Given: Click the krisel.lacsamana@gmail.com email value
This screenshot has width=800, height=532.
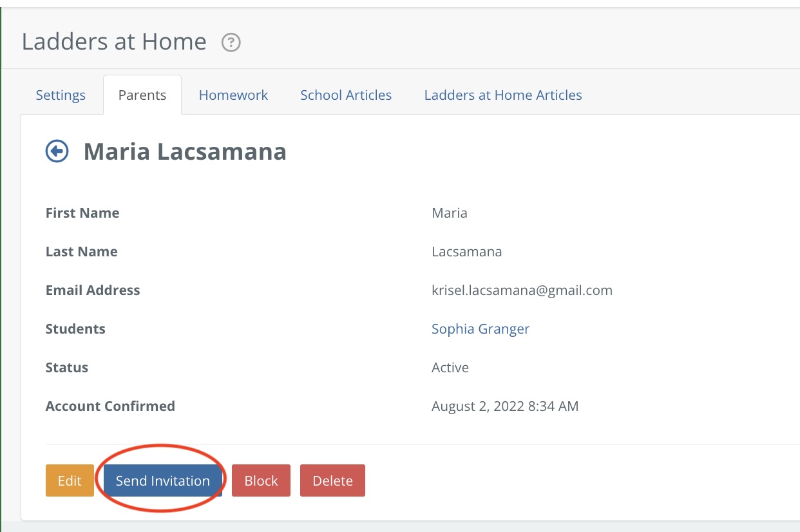Looking at the screenshot, I should click(x=522, y=290).
